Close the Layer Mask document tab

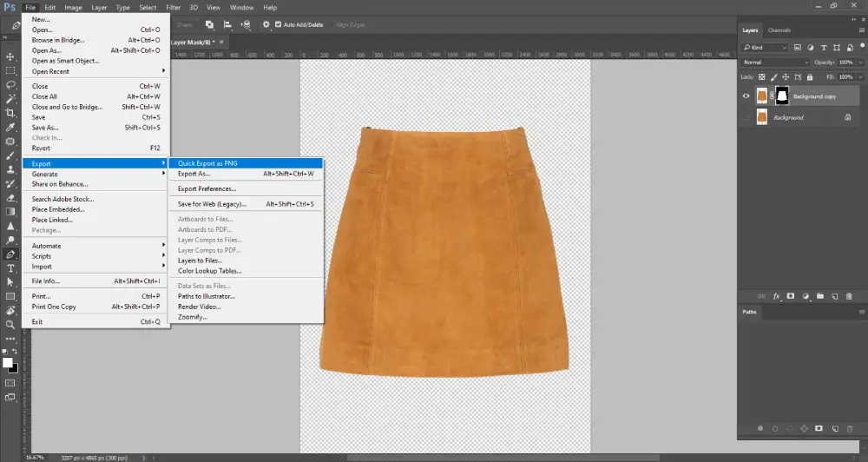221,42
